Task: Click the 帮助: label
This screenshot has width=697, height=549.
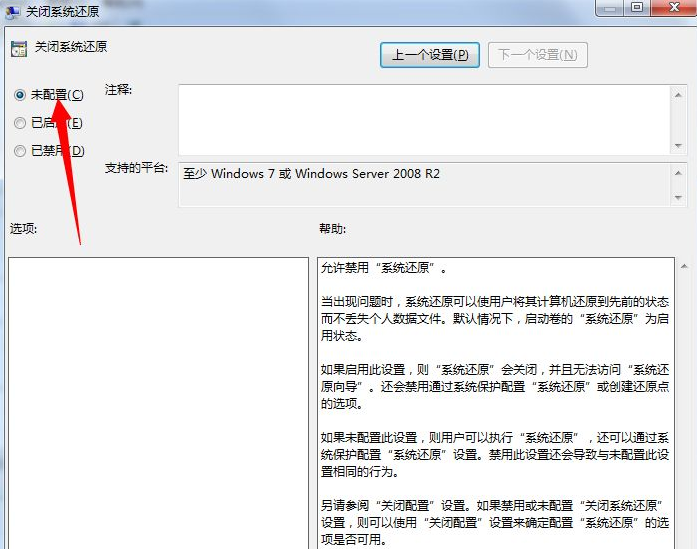Action: [332, 228]
